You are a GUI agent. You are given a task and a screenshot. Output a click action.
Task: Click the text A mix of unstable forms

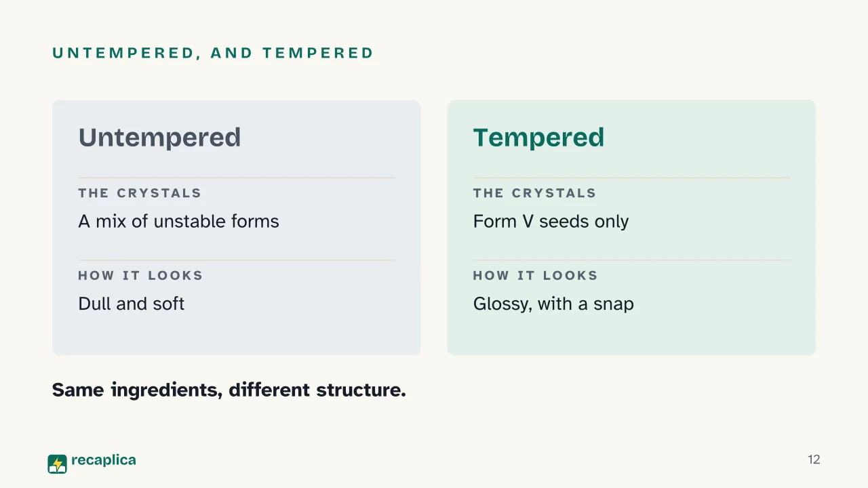coord(178,222)
